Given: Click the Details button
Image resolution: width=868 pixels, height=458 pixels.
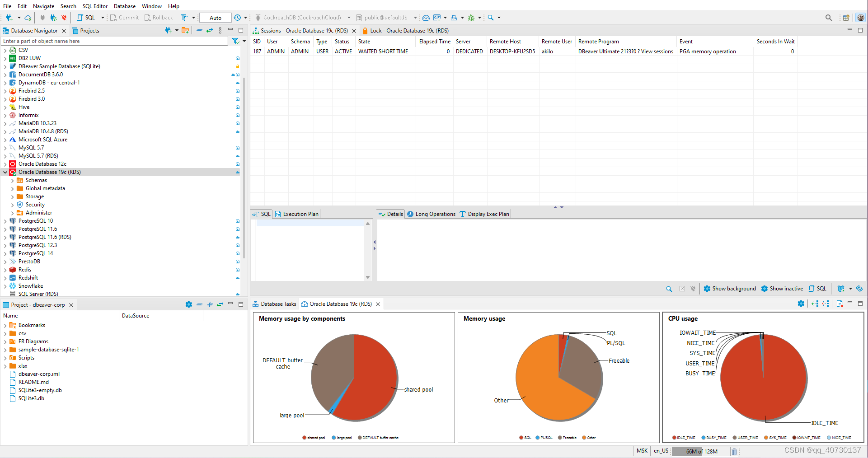Looking at the screenshot, I should (391, 214).
